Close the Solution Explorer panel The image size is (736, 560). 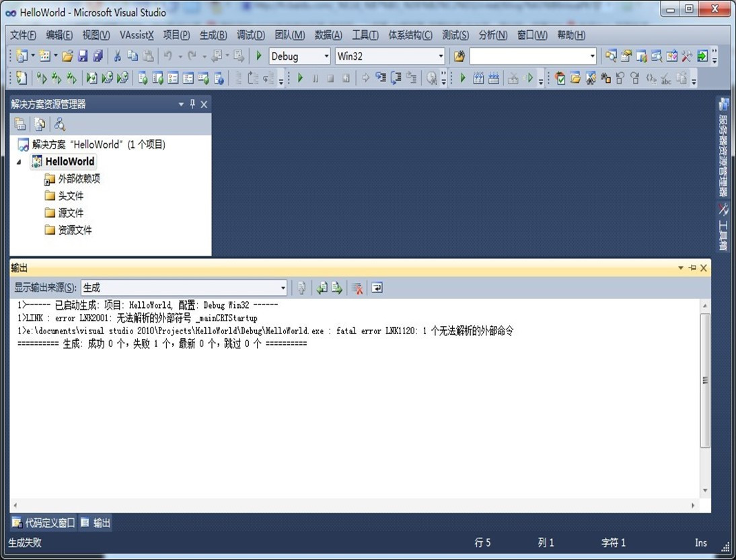pos(205,104)
